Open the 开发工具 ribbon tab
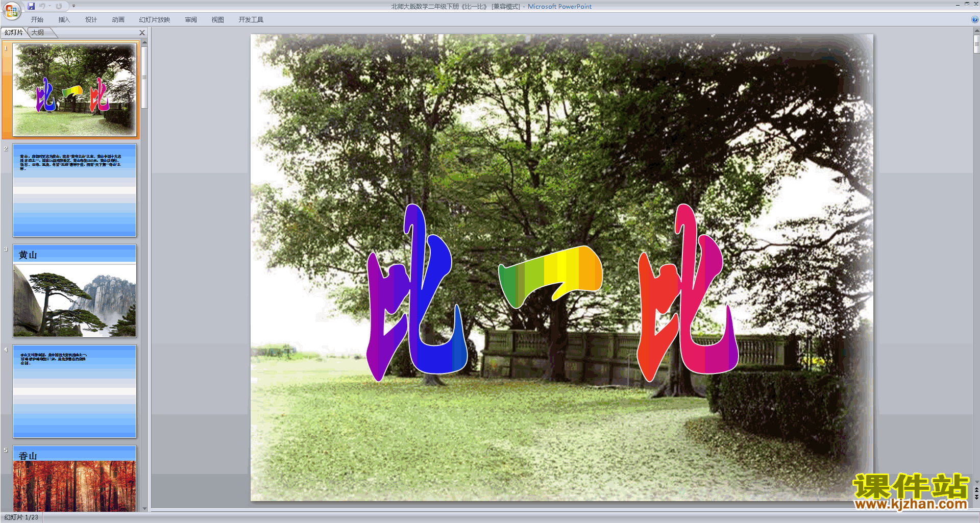The height and width of the screenshot is (523, 980). coord(251,20)
